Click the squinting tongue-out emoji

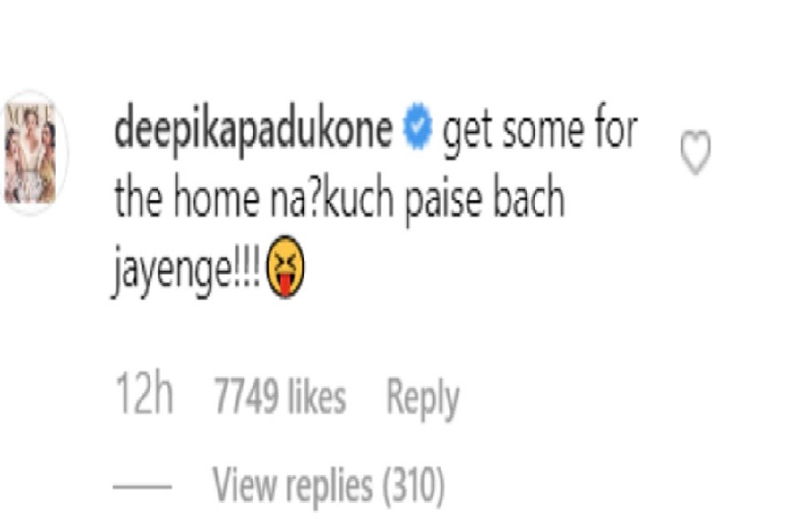click(285, 266)
